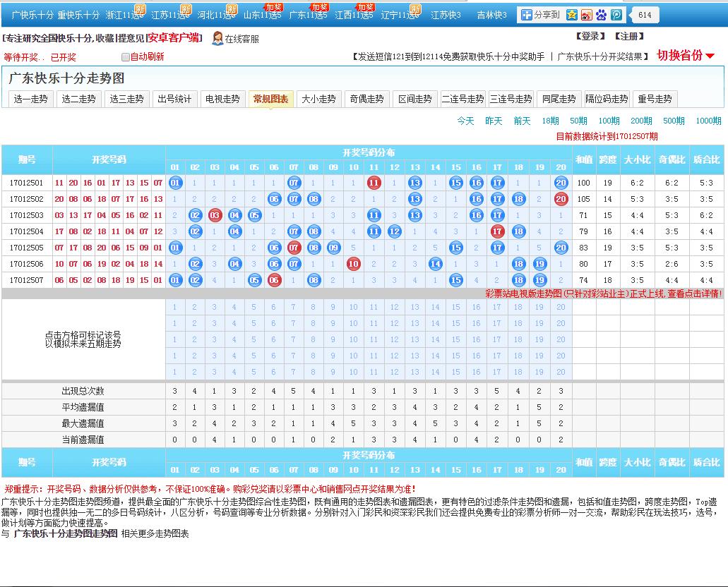Click red ball 03 in row 17012503
This screenshot has height=587, width=728.
215,215
